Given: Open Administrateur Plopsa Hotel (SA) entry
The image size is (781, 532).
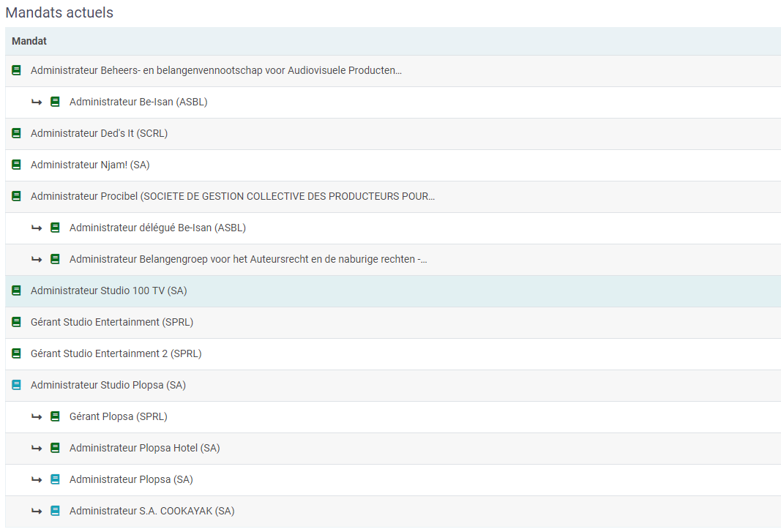Looking at the screenshot, I should [x=144, y=448].
